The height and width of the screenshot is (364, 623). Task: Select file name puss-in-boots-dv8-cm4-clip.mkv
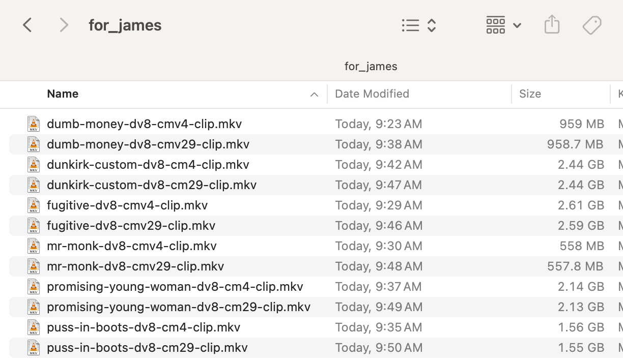pos(144,327)
